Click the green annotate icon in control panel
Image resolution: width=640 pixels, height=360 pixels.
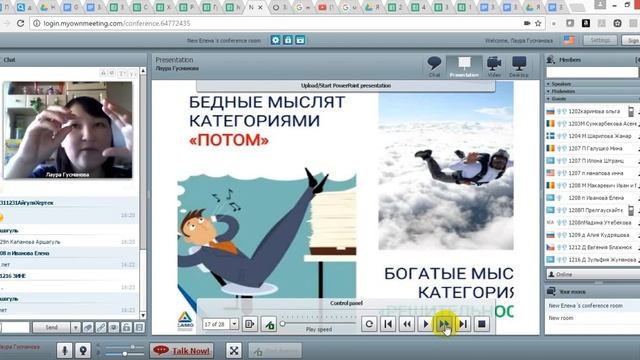(x=269, y=324)
